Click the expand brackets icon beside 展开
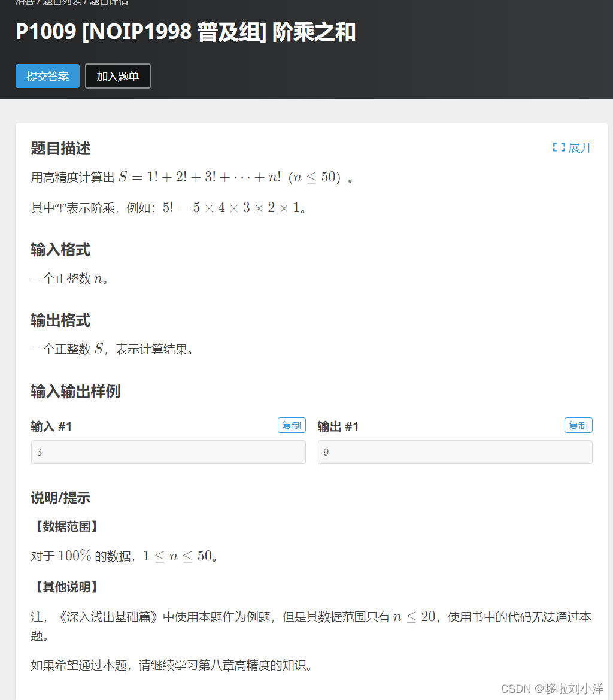The image size is (613, 700). [557, 147]
